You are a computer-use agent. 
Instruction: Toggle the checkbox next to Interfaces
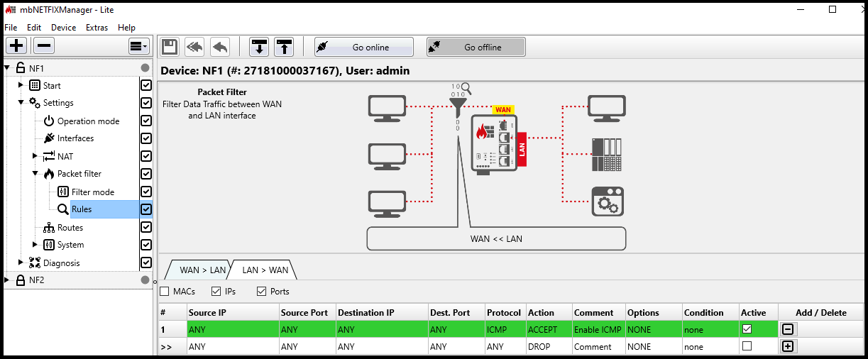coord(146,138)
